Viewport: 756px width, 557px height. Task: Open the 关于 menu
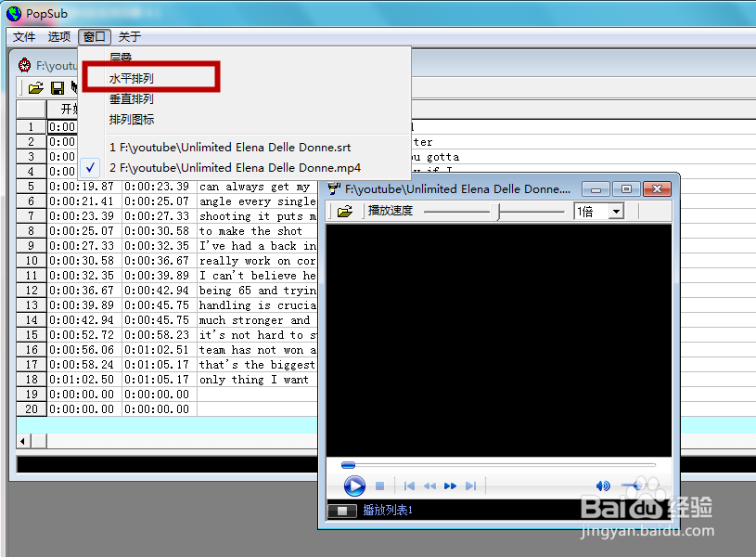click(x=130, y=37)
